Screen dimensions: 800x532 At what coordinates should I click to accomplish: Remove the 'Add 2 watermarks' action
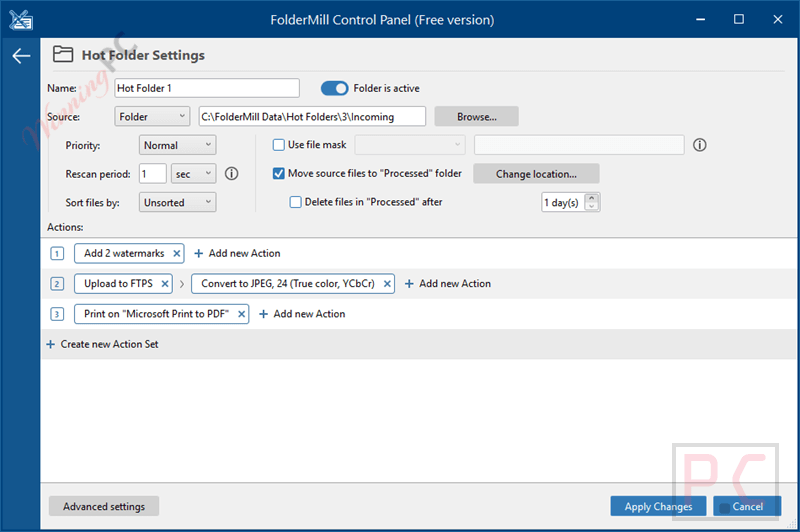pyautogui.click(x=177, y=254)
